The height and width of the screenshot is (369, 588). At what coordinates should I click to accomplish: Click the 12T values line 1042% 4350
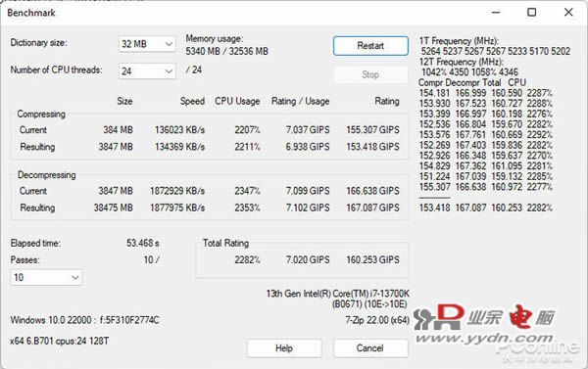pyautogui.click(x=469, y=71)
